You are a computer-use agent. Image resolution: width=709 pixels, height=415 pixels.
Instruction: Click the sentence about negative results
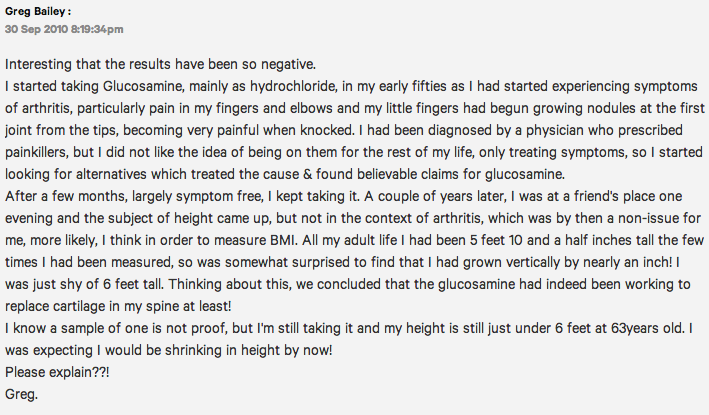(x=160, y=64)
